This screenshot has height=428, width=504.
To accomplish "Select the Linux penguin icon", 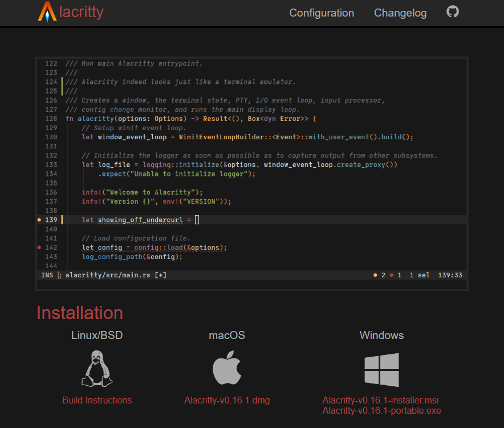I will point(97,368).
